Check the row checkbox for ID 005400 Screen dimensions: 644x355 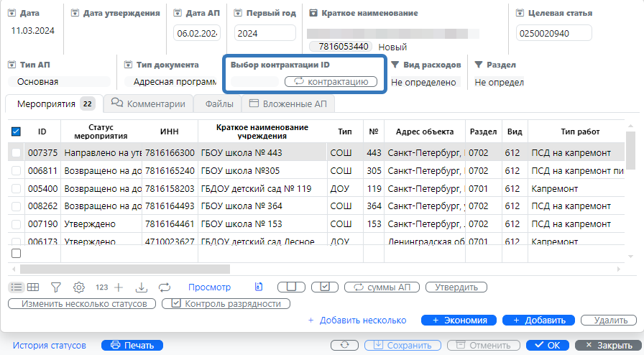(16, 190)
